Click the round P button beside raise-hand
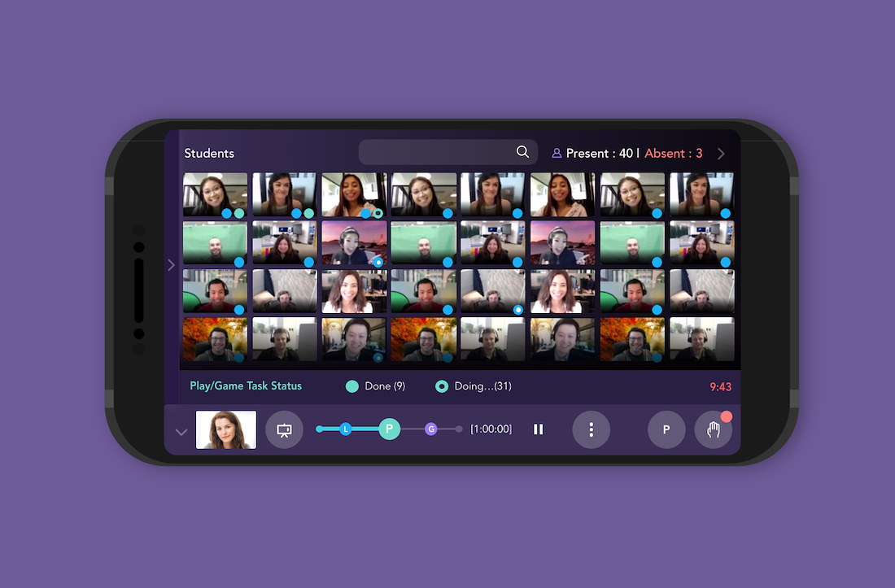 click(x=666, y=429)
